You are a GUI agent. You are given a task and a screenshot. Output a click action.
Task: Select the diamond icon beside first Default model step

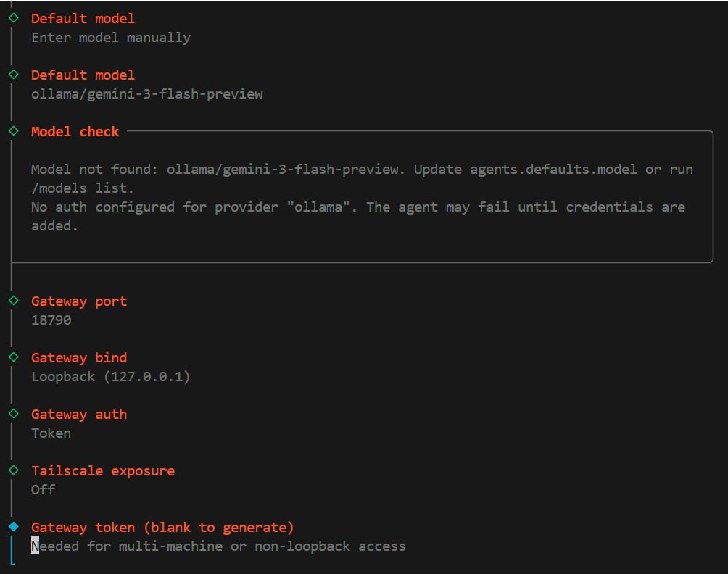tap(12, 18)
